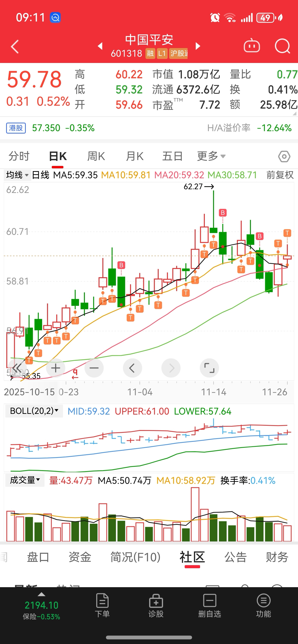Tap the LOWER:57.64 Bollinger value
298x644 pixels.
click(203, 411)
